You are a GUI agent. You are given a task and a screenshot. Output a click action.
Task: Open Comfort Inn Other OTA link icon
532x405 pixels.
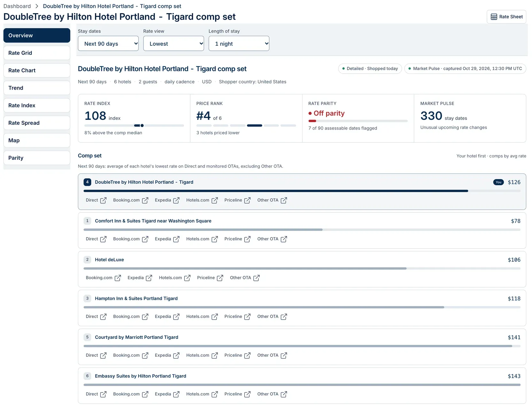pyautogui.click(x=284, y=239)
